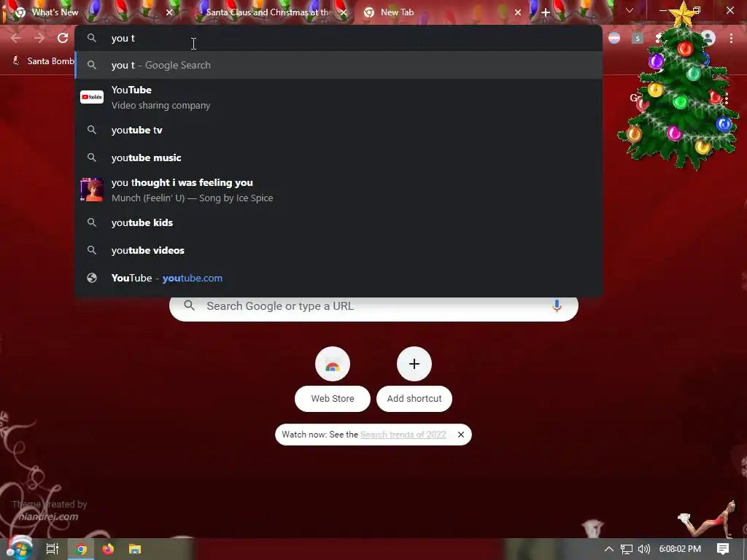Switch to the What's New tab
This screenshot has height=560, width=747.
[x=90, y=12]
